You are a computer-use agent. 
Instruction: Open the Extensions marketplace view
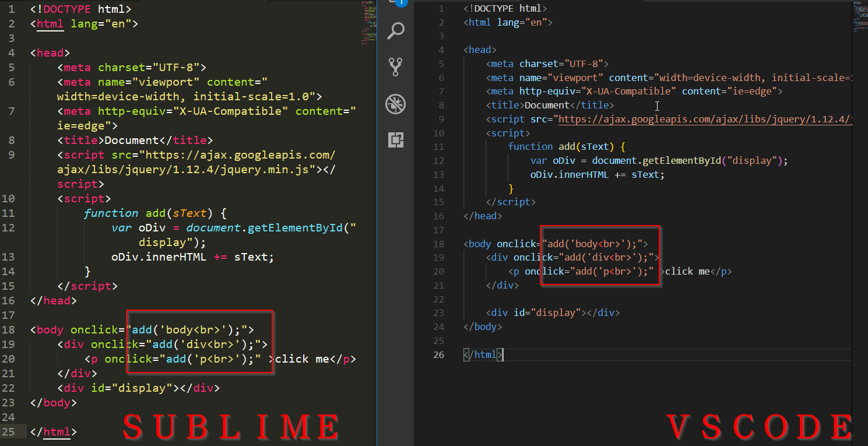[396, 140]
